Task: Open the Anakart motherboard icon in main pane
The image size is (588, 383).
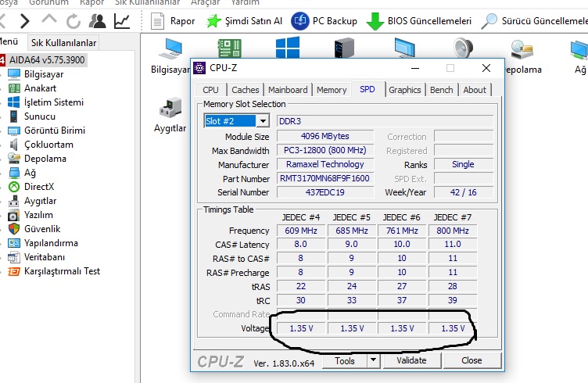Action: tap(230, 48)
